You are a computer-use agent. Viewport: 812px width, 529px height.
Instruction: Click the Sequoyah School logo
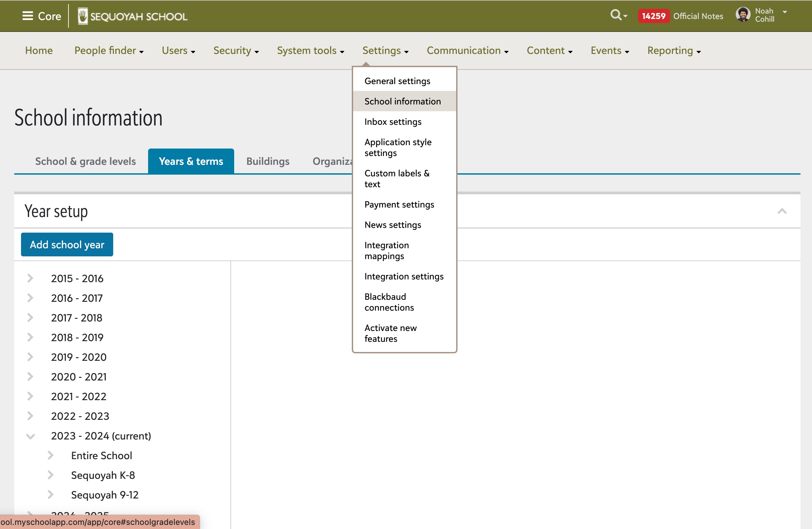pos(133,16)
